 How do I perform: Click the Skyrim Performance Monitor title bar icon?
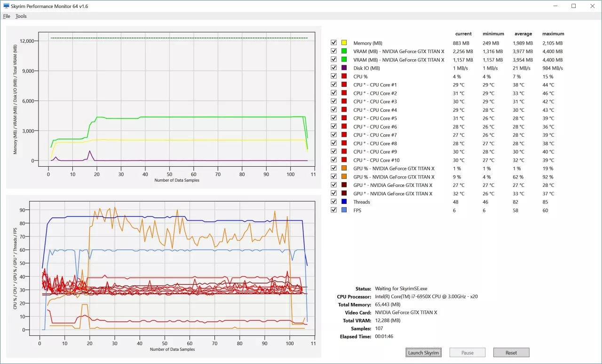[7, 6]
